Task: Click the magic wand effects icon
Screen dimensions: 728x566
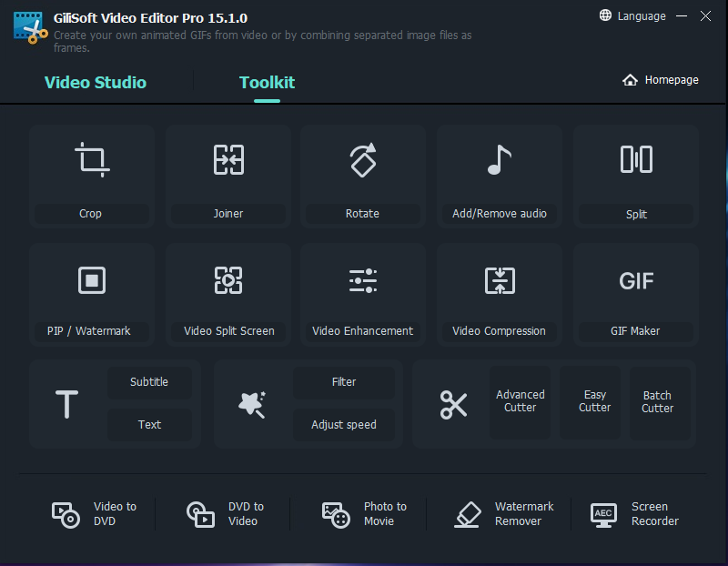Action: point(252,404)
